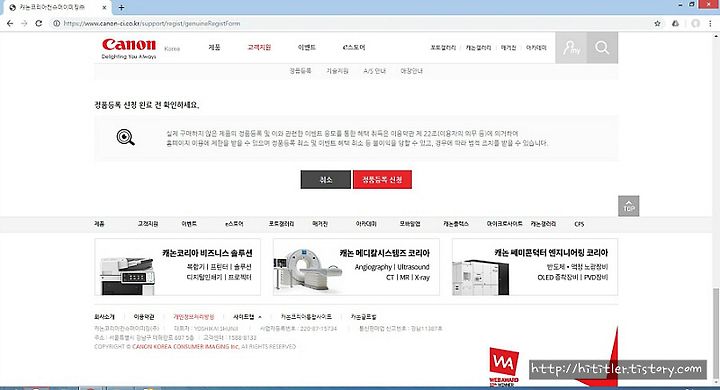Click 매거진 in the footer navigation bar
Screen dimensions: 720x390
click(320, 224)
